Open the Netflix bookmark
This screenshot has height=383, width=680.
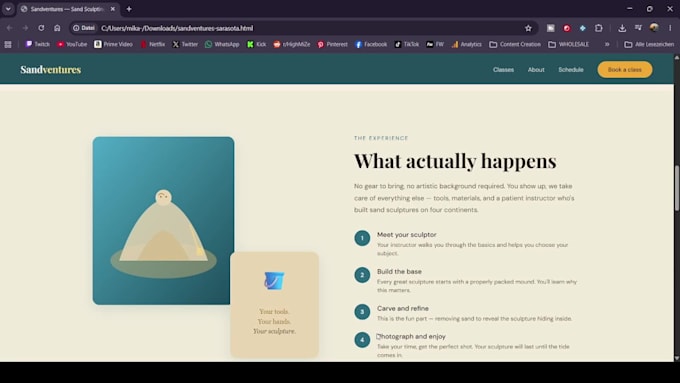click(x=153, y=44)
